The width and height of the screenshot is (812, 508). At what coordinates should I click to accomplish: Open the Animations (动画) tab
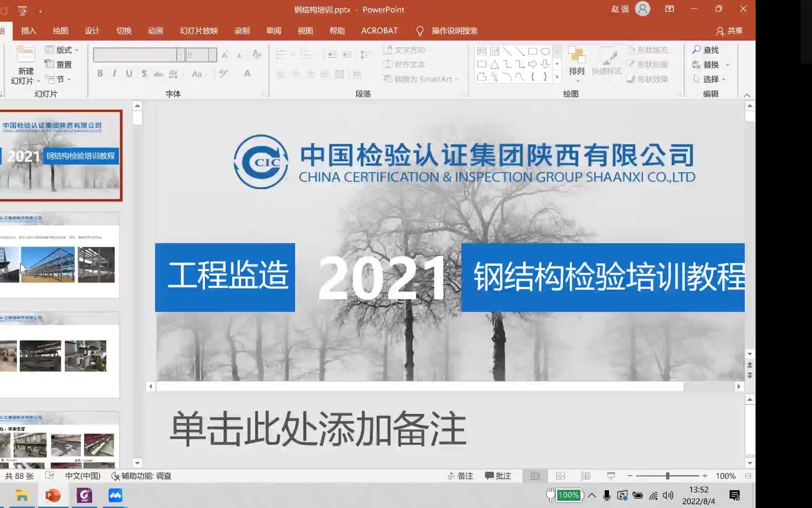coord(156,31)
